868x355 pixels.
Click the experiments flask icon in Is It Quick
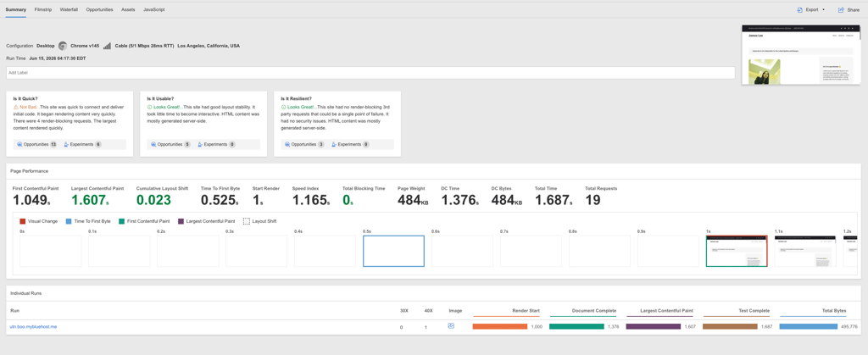coord(66,144)
